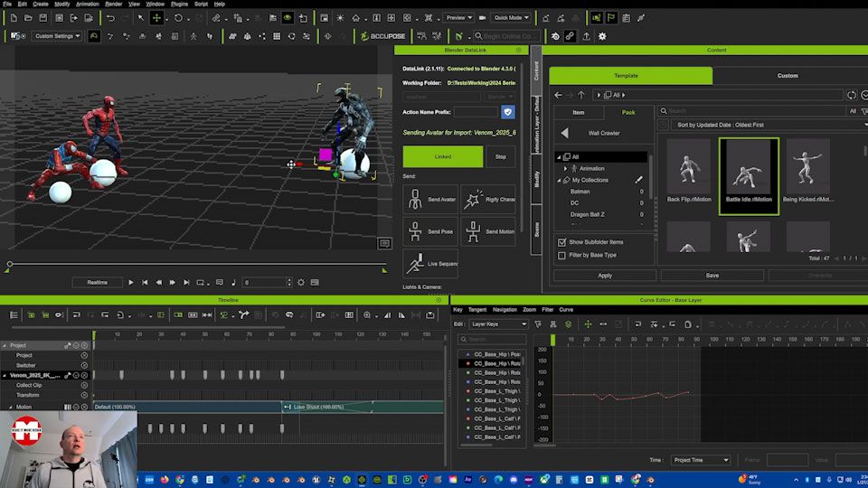
Task: Open the settings gear in the toolbar
Action: pyautogui.click(x=602, y=36)
